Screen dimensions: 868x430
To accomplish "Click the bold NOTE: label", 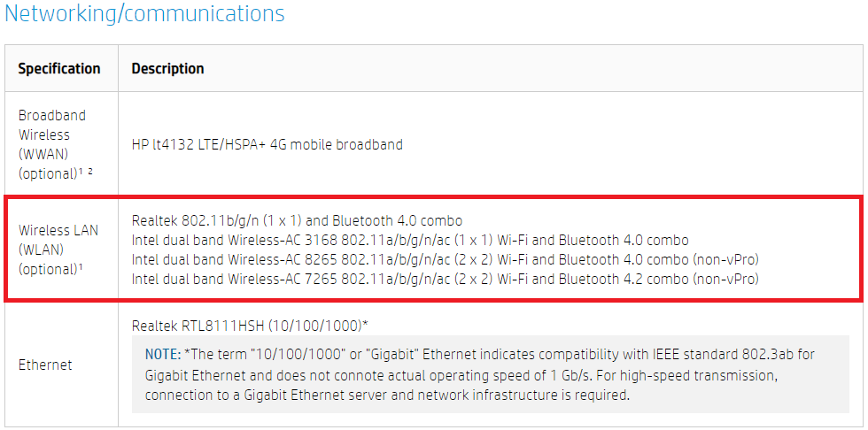I will click(163, 354).
